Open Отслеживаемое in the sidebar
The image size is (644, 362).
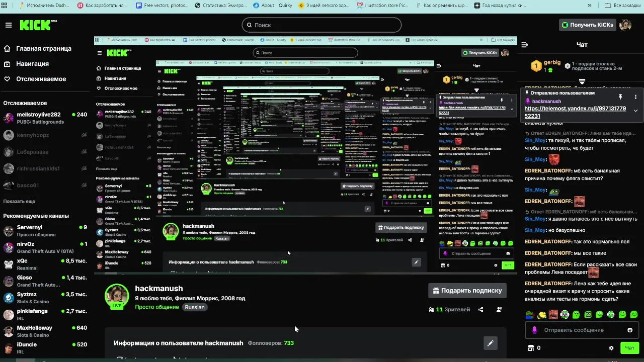pyautogui.click(x=35, y=79)
